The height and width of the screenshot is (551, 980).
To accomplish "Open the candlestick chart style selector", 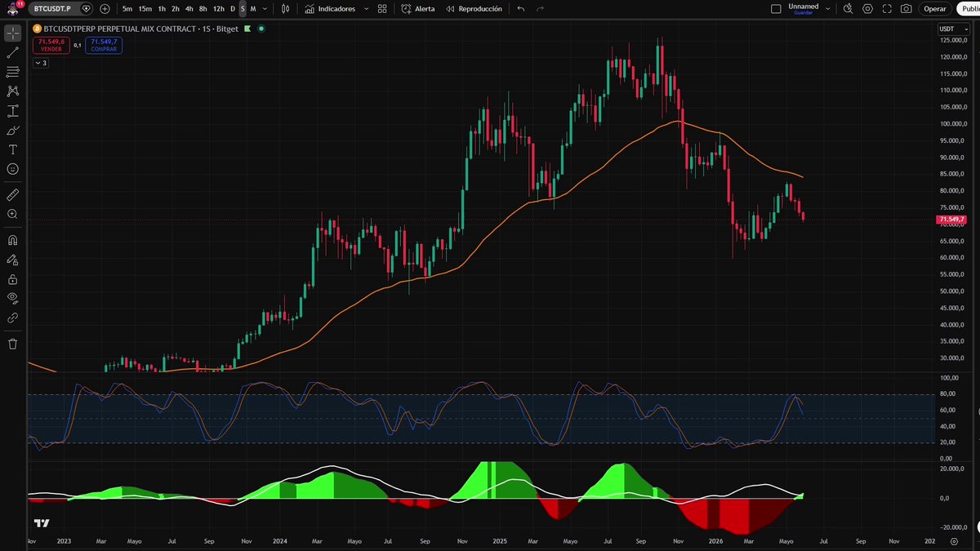I will [285, 9].
